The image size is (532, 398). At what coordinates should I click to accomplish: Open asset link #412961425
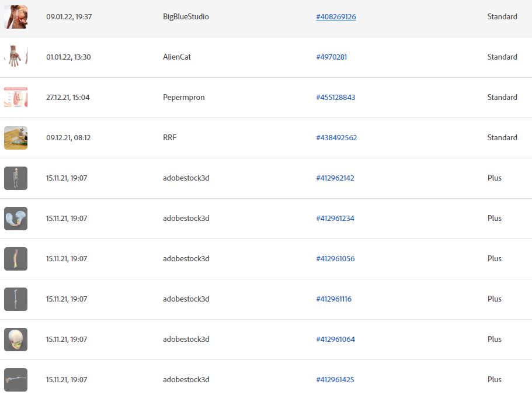335,380
